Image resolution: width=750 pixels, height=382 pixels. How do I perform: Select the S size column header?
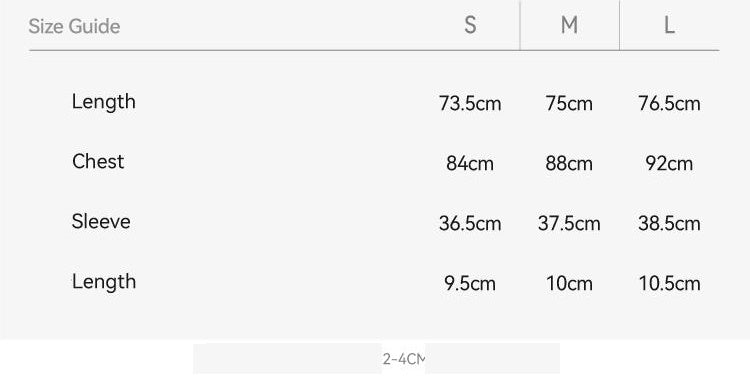pyautogui.click(x=470, y=25)
